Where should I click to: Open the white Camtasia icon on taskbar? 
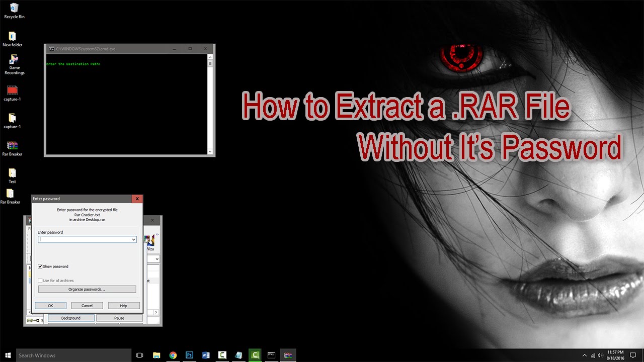coord(222,355)
